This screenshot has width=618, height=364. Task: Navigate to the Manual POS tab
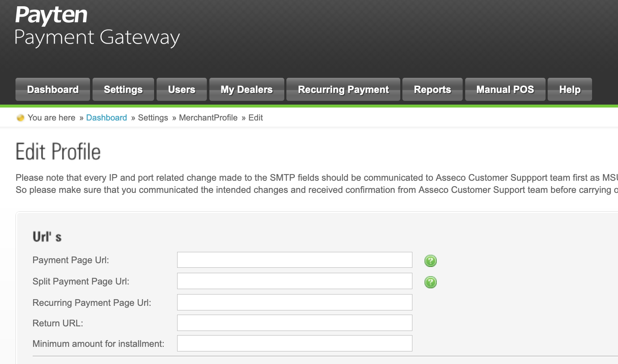(505, 90)
